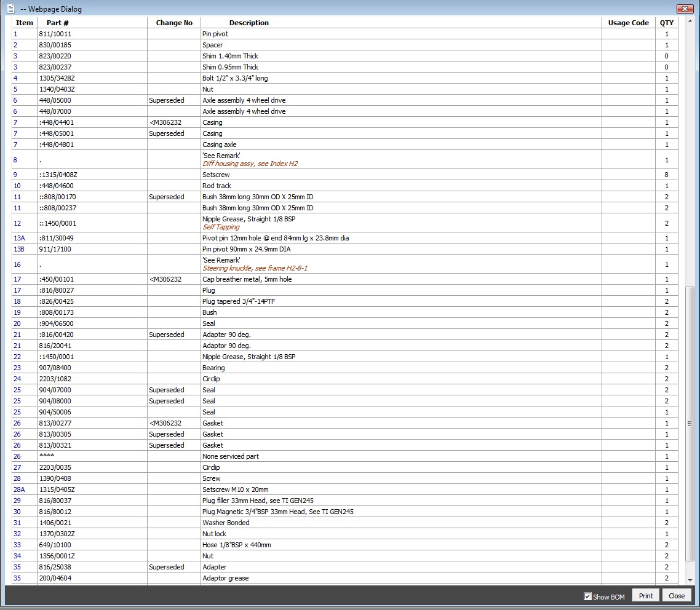Viewport: 700px width, 610px height.
Task: Select part number 816/20041
Action: pyautogui.click(x=55, y=346)
